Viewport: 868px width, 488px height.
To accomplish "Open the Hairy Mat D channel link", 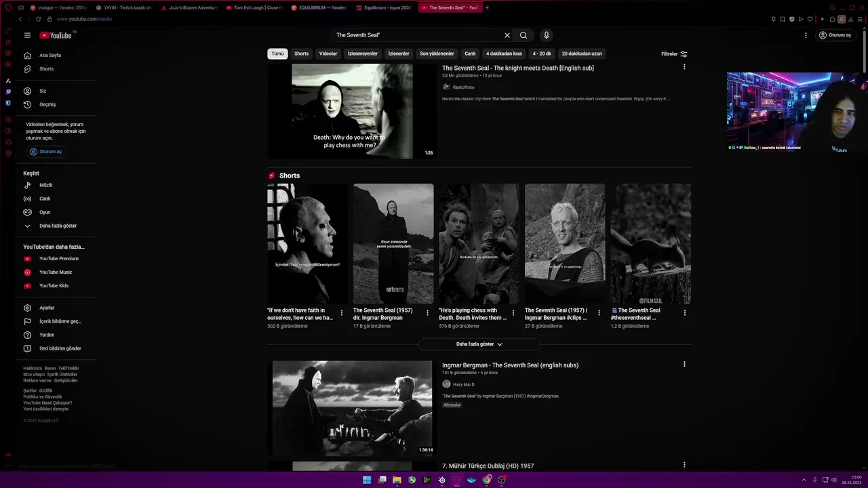I will click(464, 384).
